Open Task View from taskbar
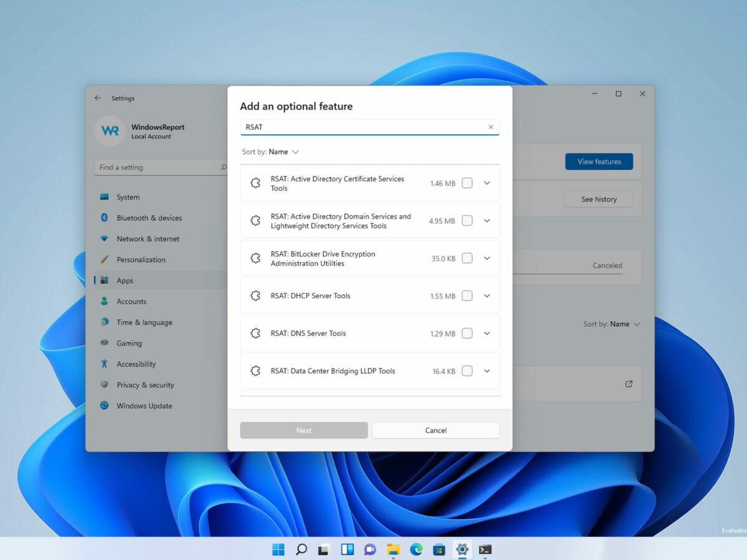Screen dimensions: 747x560 click(324, 549)
